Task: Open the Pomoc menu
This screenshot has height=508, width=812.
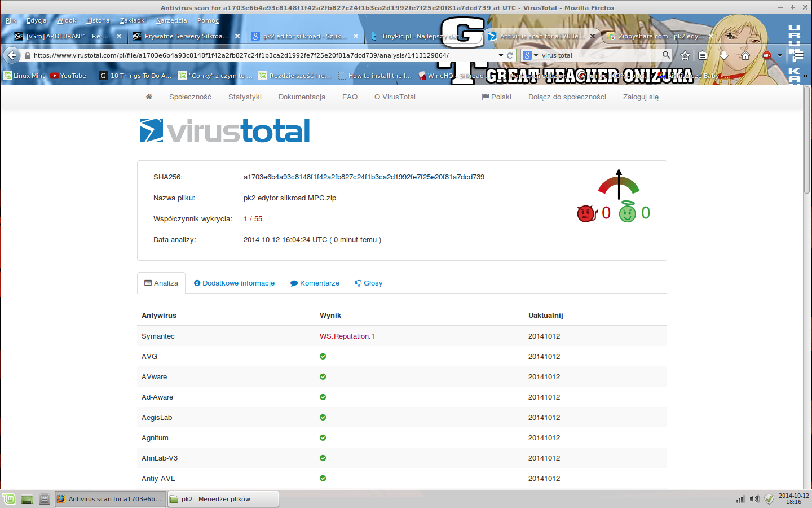Action: pos(208,20)
